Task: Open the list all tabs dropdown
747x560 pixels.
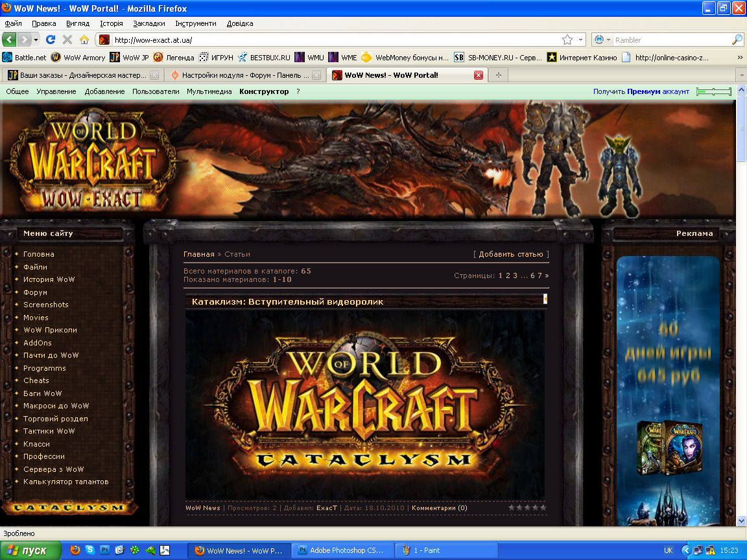Action: pyautogui.click(x=741, y=75)
